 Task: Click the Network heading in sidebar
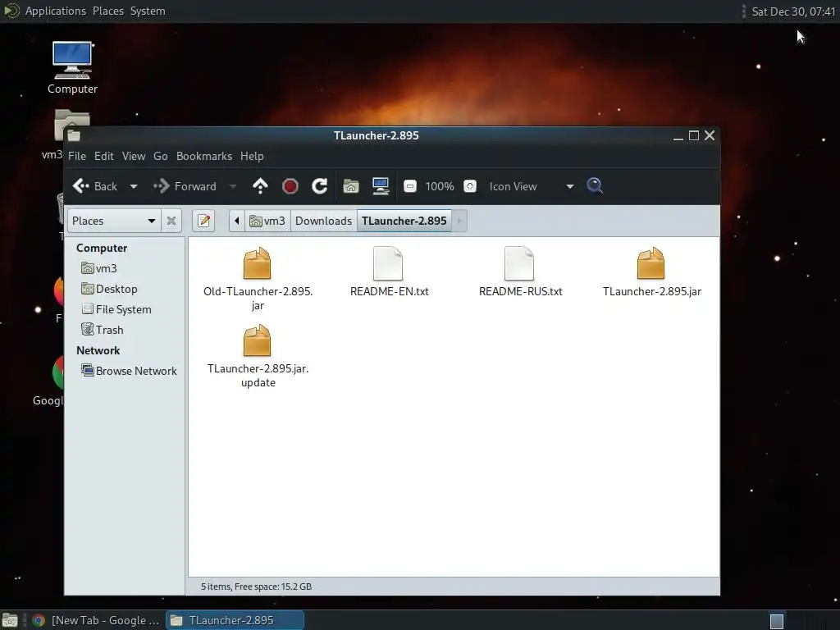click(x=98, y=350)
